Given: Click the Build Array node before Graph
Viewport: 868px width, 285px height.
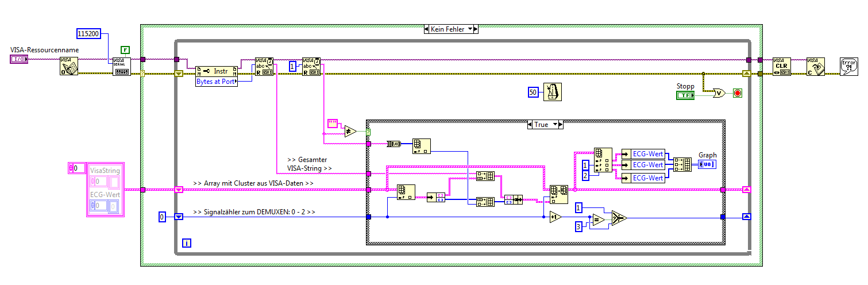Looking at the screenshot, I should click(x=682, y=165).
